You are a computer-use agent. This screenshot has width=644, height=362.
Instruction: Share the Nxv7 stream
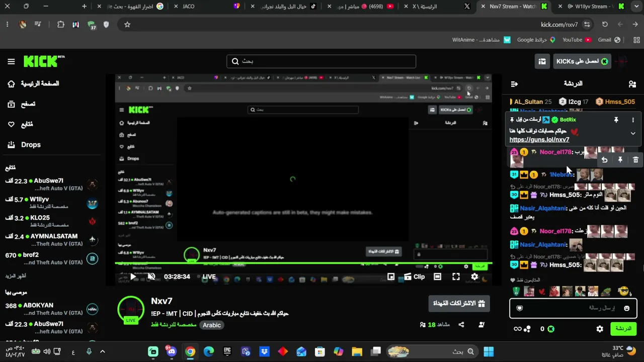click(461, 325)
